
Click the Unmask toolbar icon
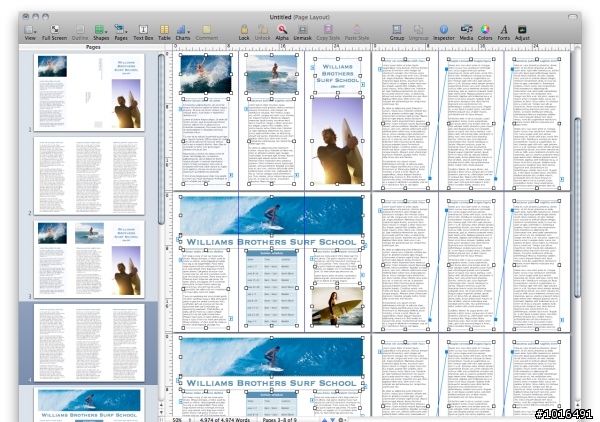click(x=302, y=33)
